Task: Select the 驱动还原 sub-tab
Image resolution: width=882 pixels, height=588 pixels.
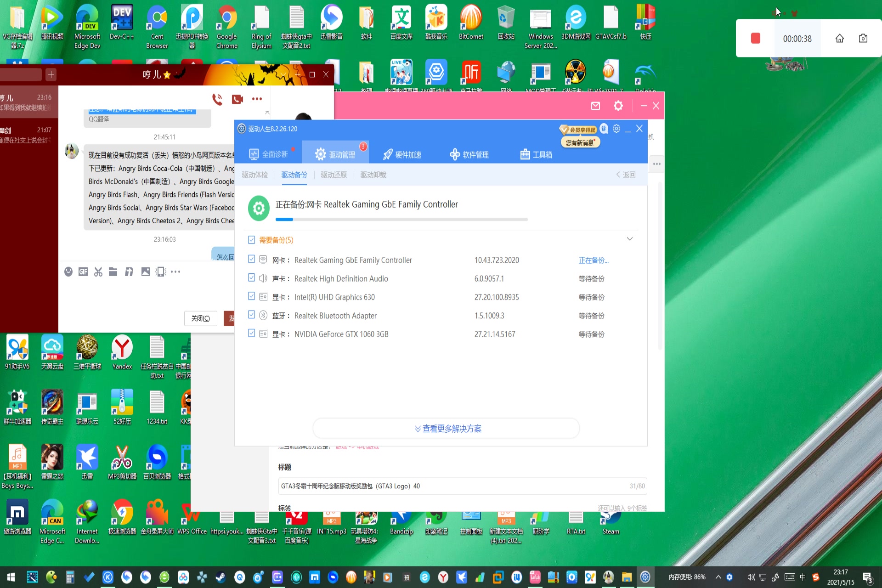Action: tap(334, 175)
